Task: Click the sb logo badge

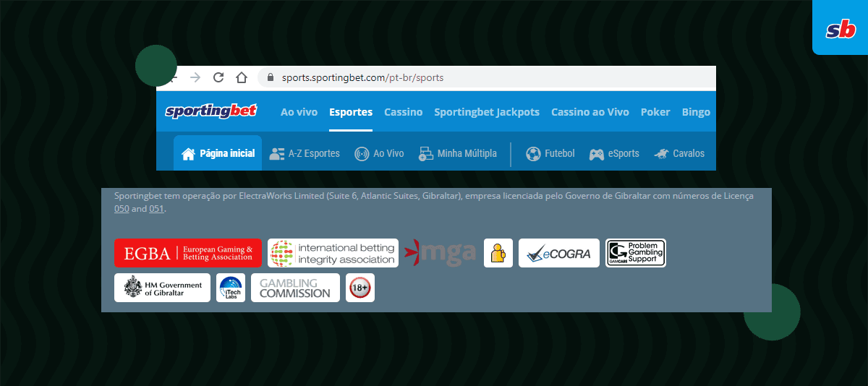Action: tap(840, 27)
